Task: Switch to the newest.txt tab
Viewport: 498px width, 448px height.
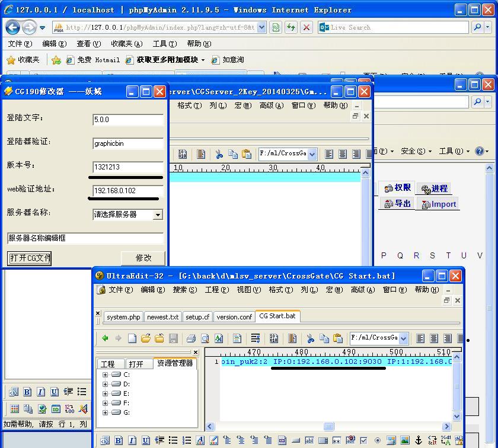Action: pos(163,317)
